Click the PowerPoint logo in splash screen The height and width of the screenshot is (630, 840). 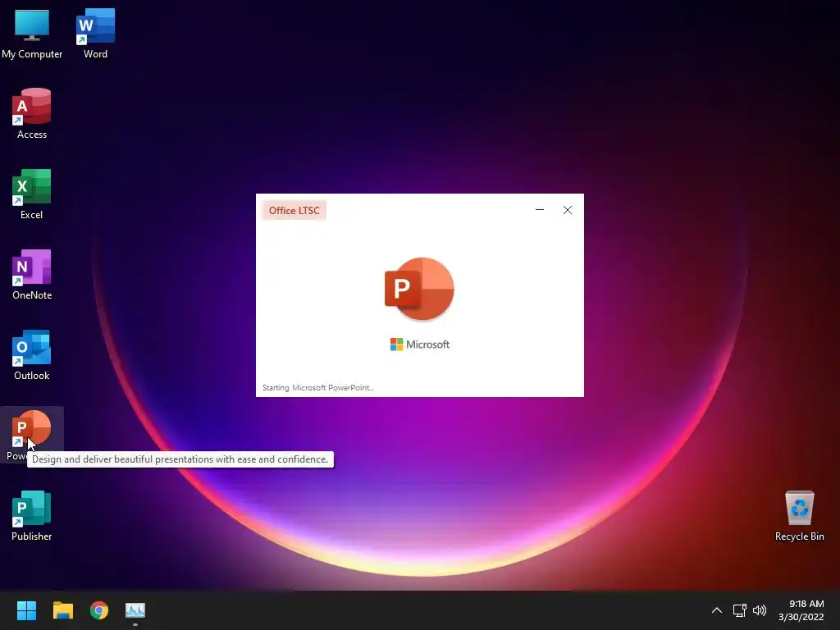419,289
